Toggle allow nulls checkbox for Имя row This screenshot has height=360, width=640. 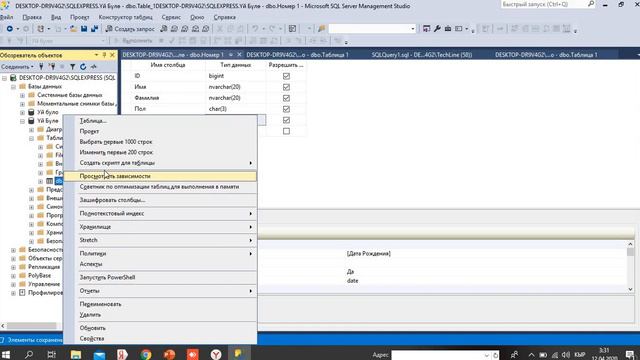(x=286, y=87)
